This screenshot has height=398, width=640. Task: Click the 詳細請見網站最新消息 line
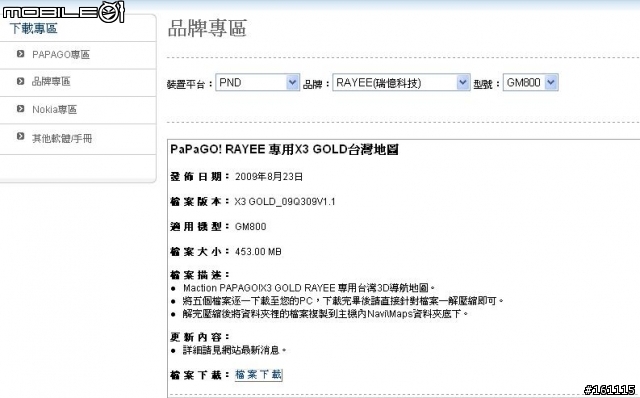pos(235,350)
